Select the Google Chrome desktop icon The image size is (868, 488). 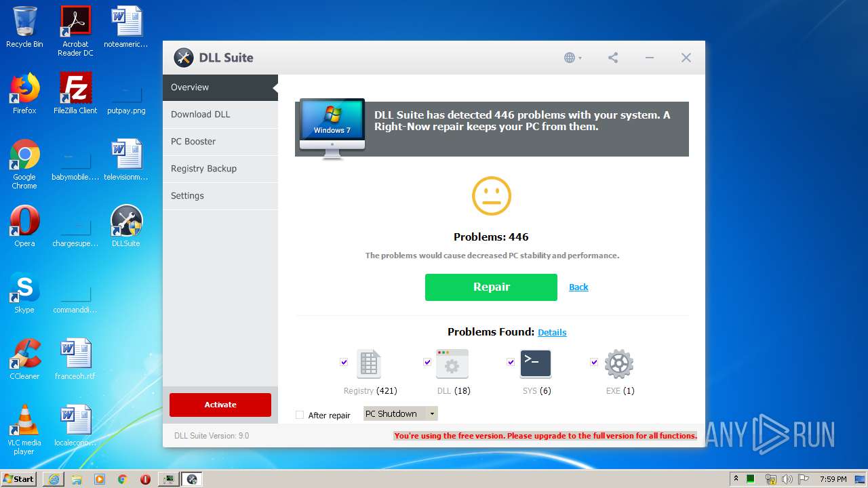click(x=24, y=164)
